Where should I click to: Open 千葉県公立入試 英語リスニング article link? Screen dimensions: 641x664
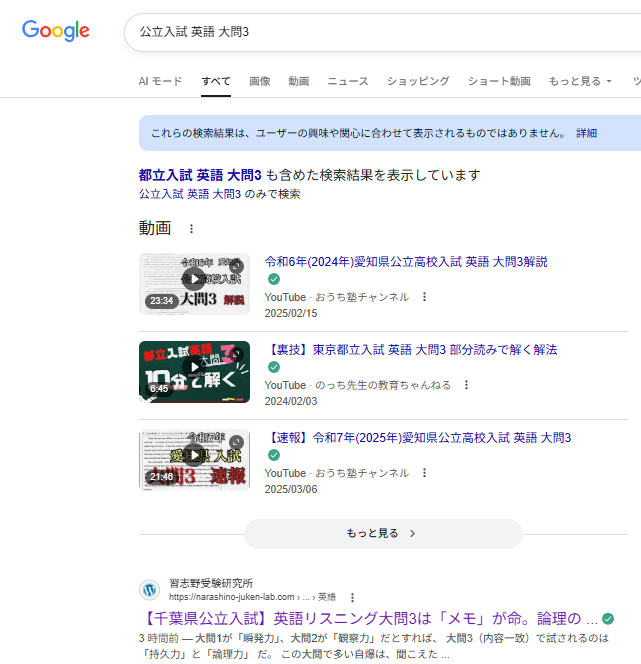(368, 618)
